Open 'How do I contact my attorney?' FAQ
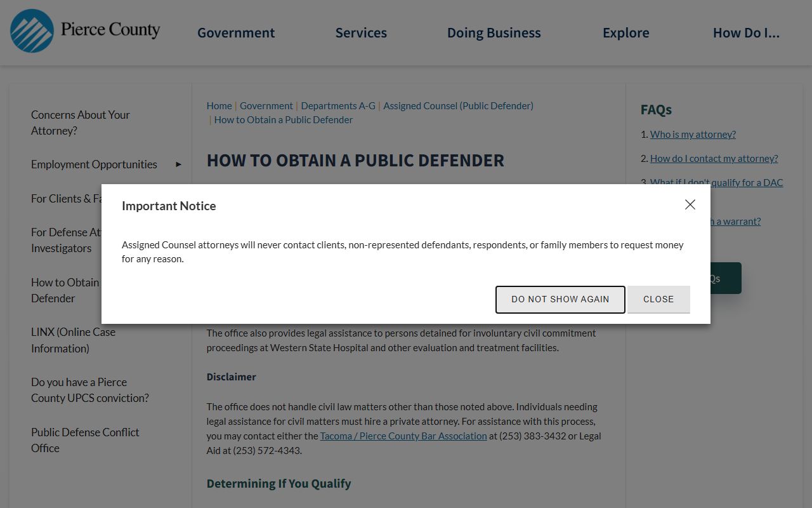 tap(714, 158)
